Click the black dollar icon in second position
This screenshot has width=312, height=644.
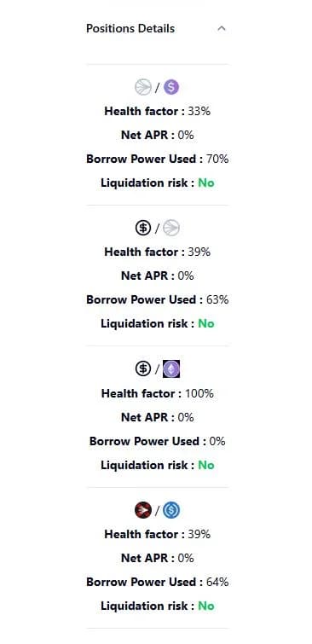143,228
